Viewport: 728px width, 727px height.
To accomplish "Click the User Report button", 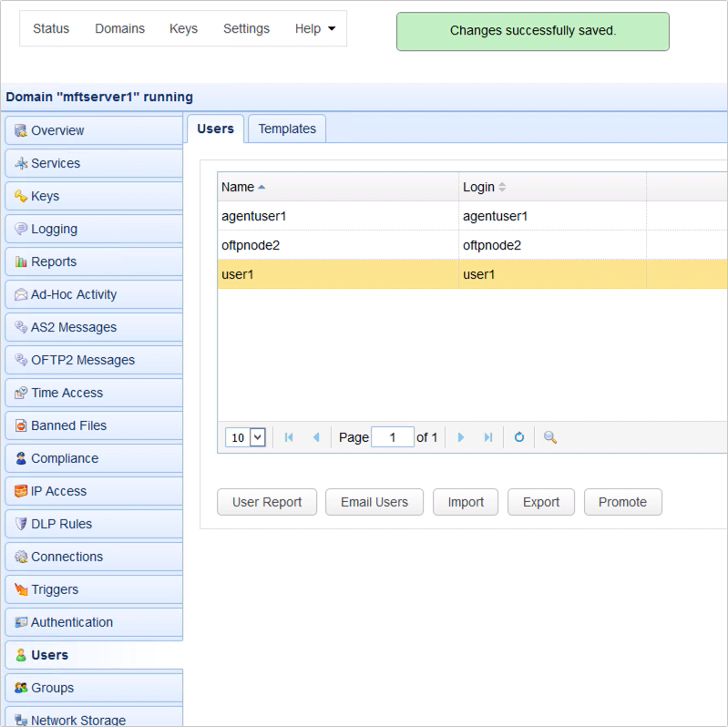I will coord(266,502).
